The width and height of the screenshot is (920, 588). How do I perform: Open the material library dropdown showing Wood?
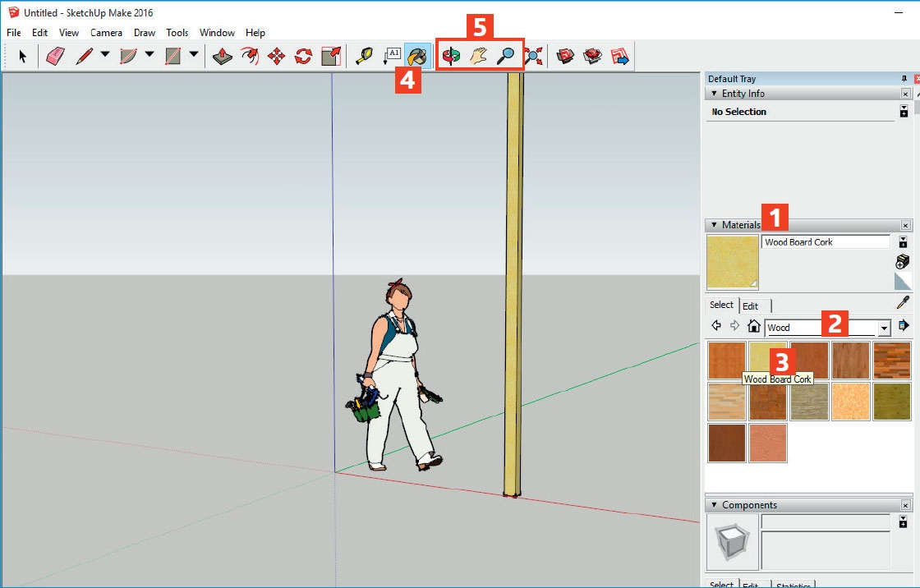click(x=884, y=328)
